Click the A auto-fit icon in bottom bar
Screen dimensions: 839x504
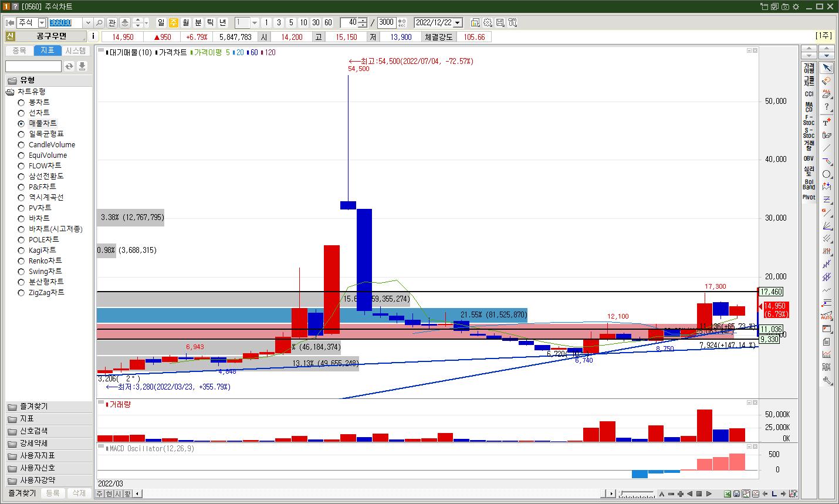(x=662, y=493)
